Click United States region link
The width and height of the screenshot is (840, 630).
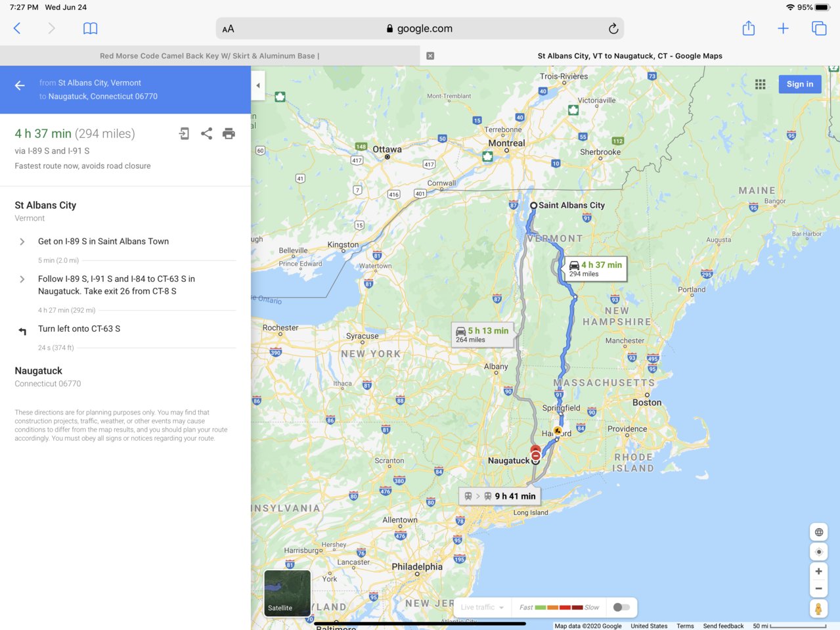(649, 626)
